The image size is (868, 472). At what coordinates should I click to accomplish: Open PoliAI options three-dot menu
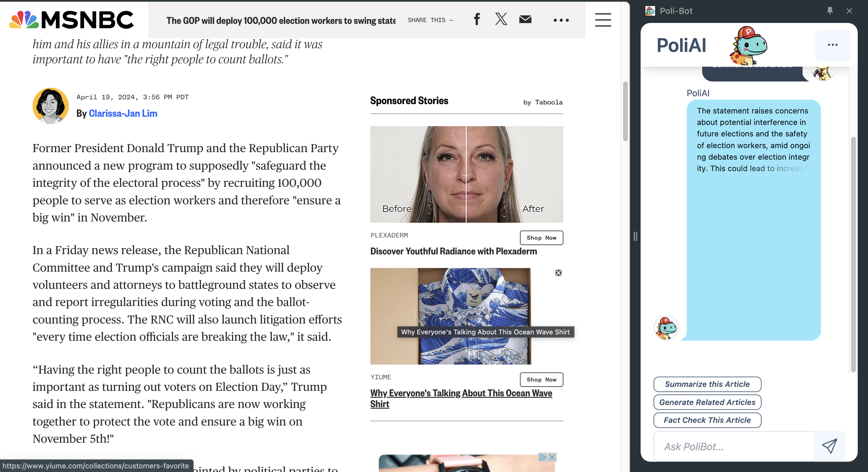(832, 45)
